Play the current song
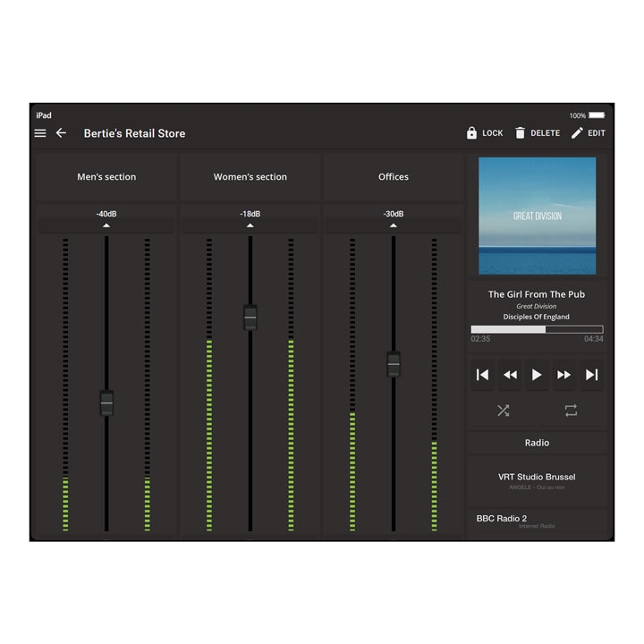The image size is (644, 644). 537,375
